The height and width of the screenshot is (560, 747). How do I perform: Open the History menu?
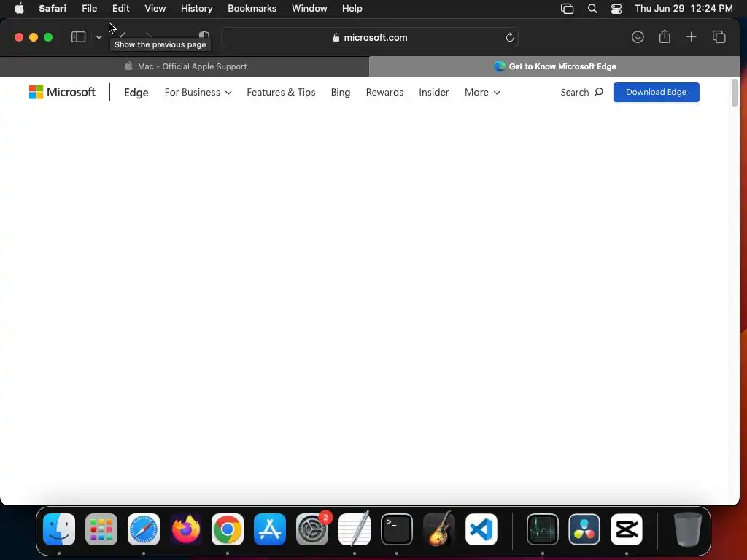click(x=196, y=9)
